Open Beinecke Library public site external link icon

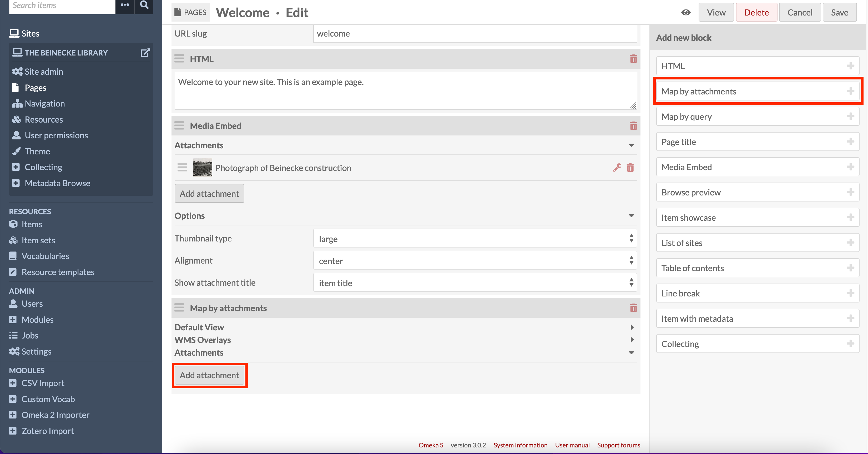(x=145, y=53)
